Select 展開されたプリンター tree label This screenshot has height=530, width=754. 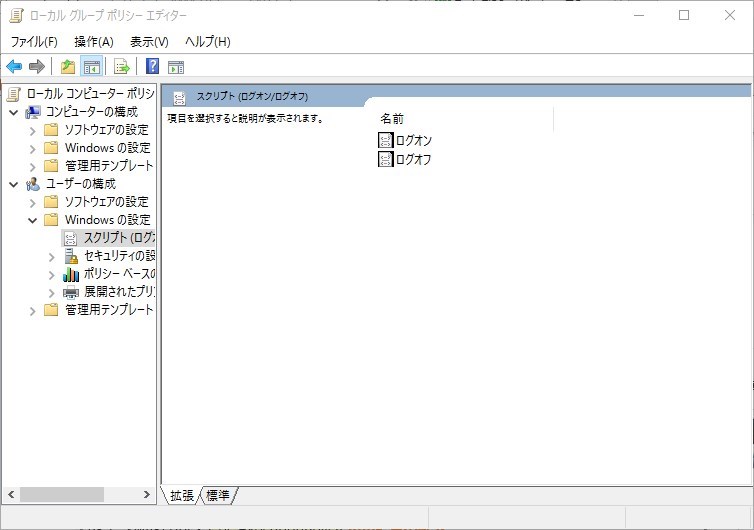[x=119, y=291]
